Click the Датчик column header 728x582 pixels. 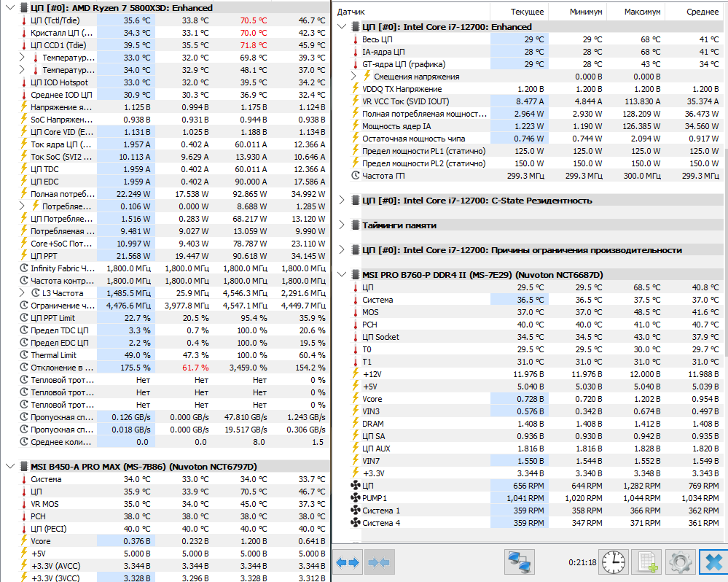[412, 12]
